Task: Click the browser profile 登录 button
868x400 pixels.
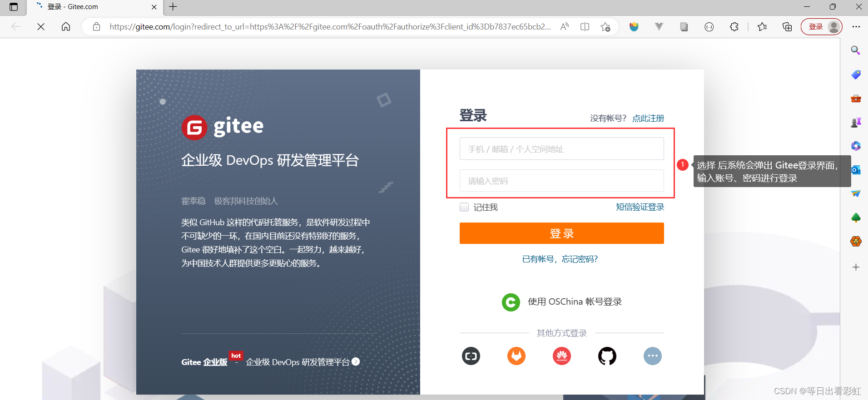Action: 822,27
